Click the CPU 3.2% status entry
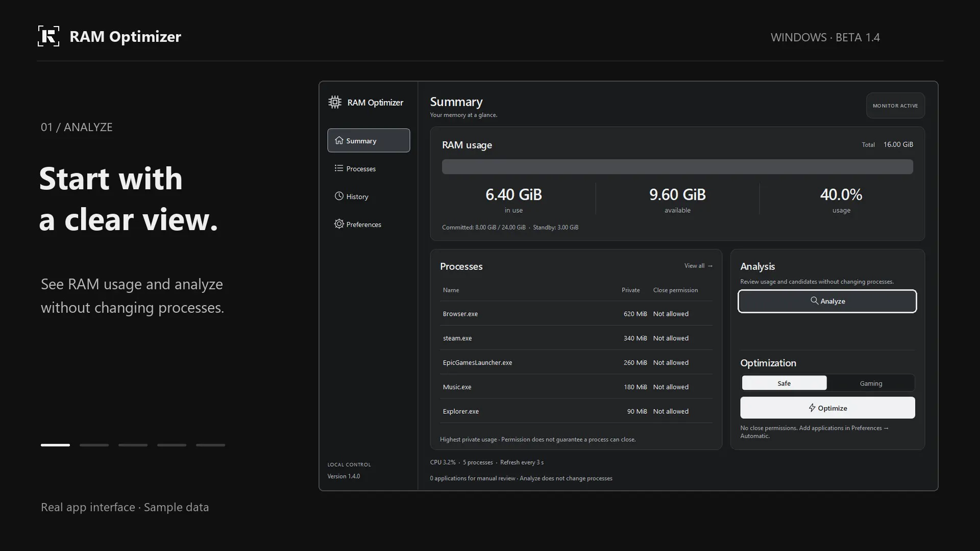Viewport: 980px width, 551px height. pos(443,462)
